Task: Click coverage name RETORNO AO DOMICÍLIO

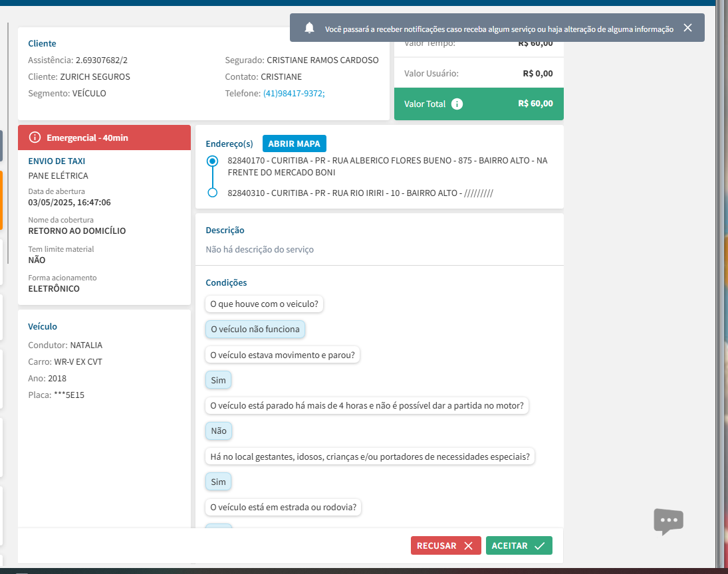Action: point(77,231)
